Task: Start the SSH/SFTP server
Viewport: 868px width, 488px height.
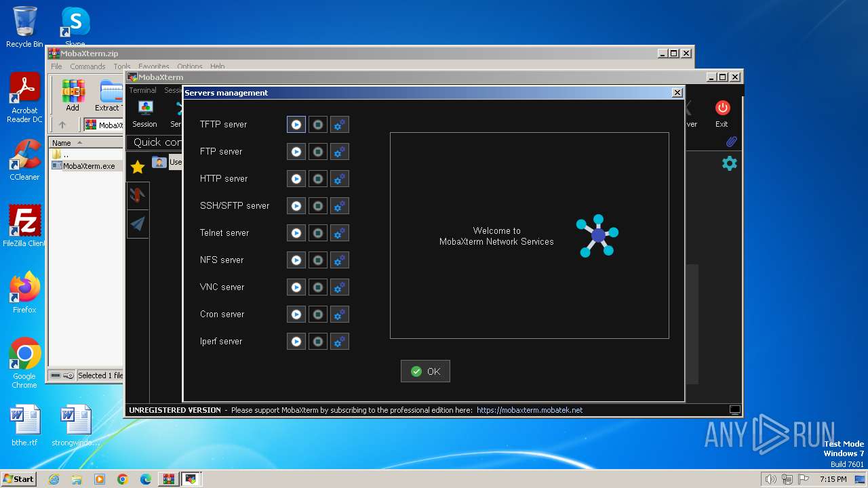Action: (296, 206)
